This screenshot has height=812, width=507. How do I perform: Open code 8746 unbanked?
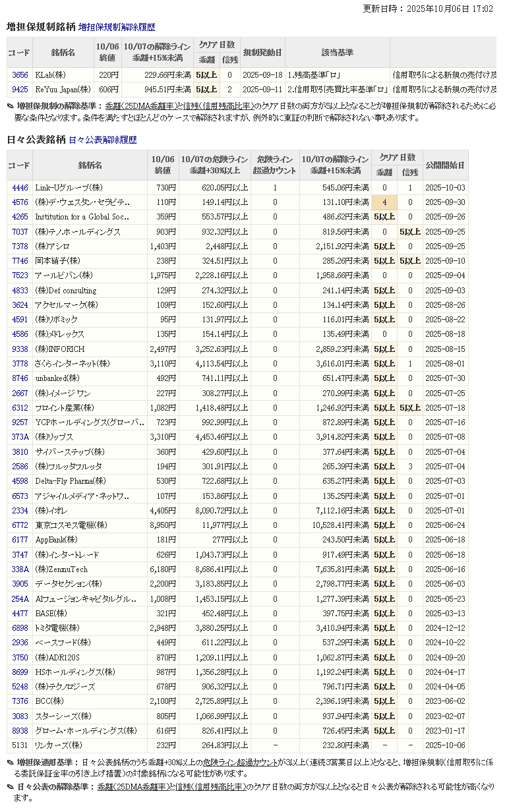(20, 378)
